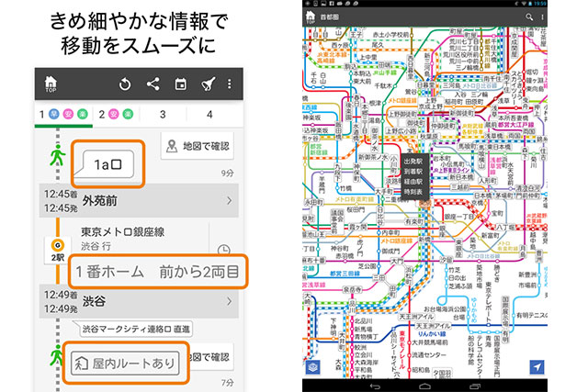Switch to route tab 3
This screenshot has height=392, width=588.
163,115
